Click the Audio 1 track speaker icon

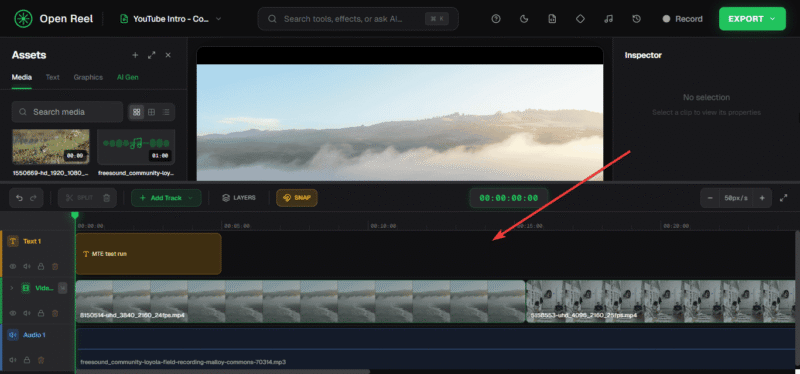tap(13, 335)
